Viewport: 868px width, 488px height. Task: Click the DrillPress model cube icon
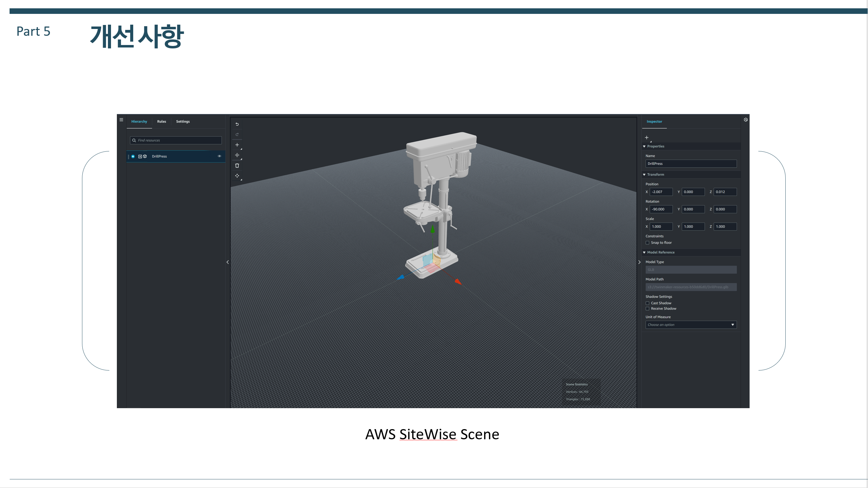click(x=145, y=156)
